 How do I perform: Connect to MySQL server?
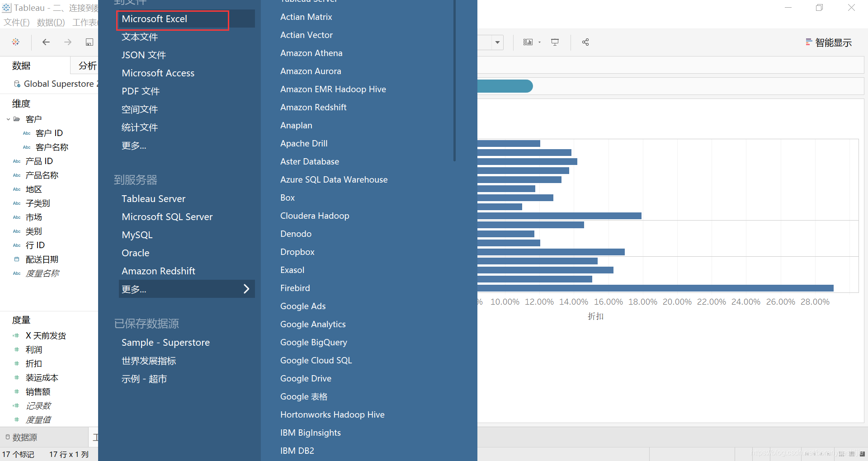click(x=137, y=235)
